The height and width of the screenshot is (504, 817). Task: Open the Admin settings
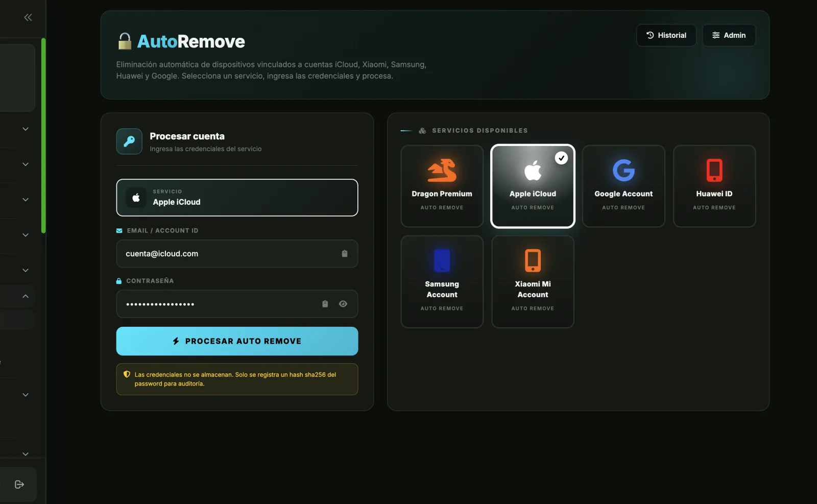click(729, 35)
